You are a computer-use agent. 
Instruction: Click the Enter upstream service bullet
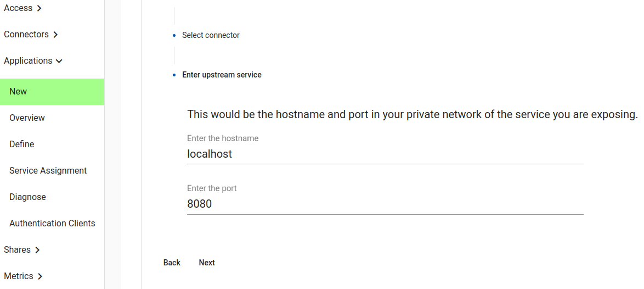click(x=174, y=75)
